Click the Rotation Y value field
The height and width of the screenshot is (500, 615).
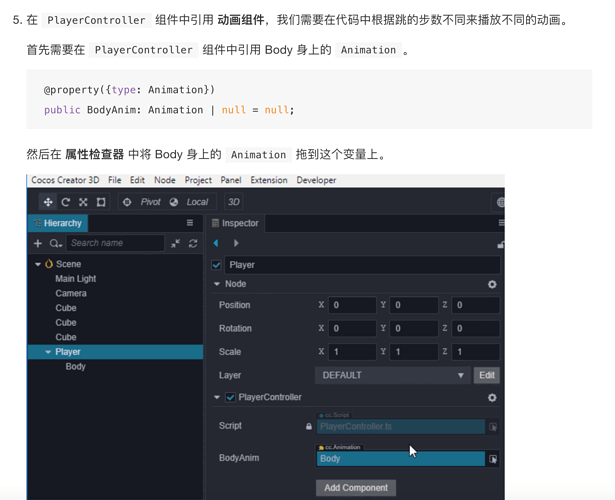tap(414, 329)
